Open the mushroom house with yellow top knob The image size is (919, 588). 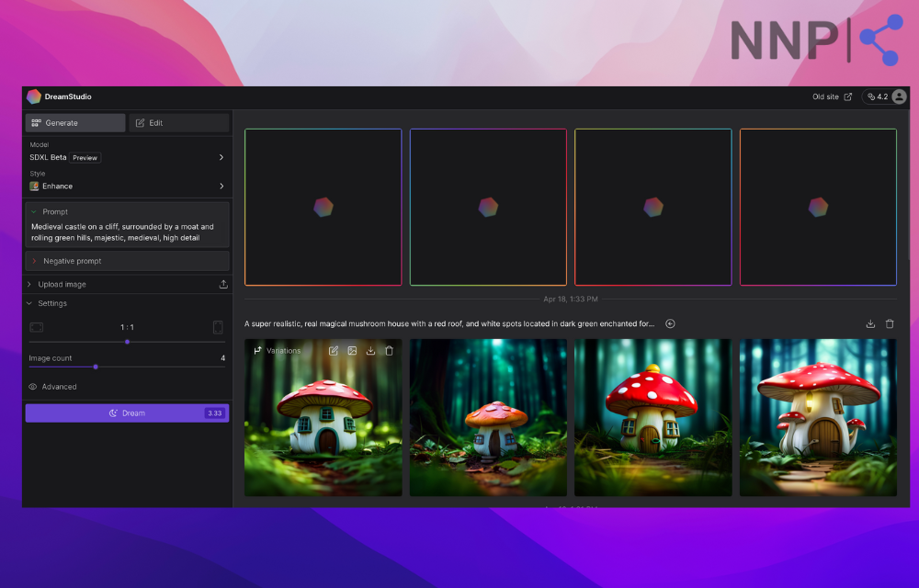[652, 418]
